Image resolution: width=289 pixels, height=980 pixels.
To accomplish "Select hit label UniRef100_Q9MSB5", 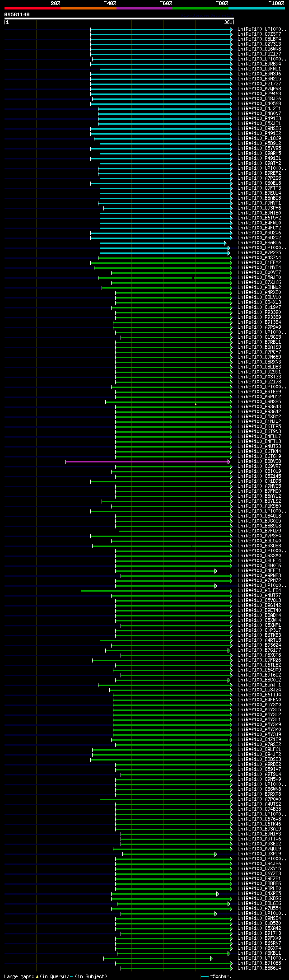I will coord(259,401).
